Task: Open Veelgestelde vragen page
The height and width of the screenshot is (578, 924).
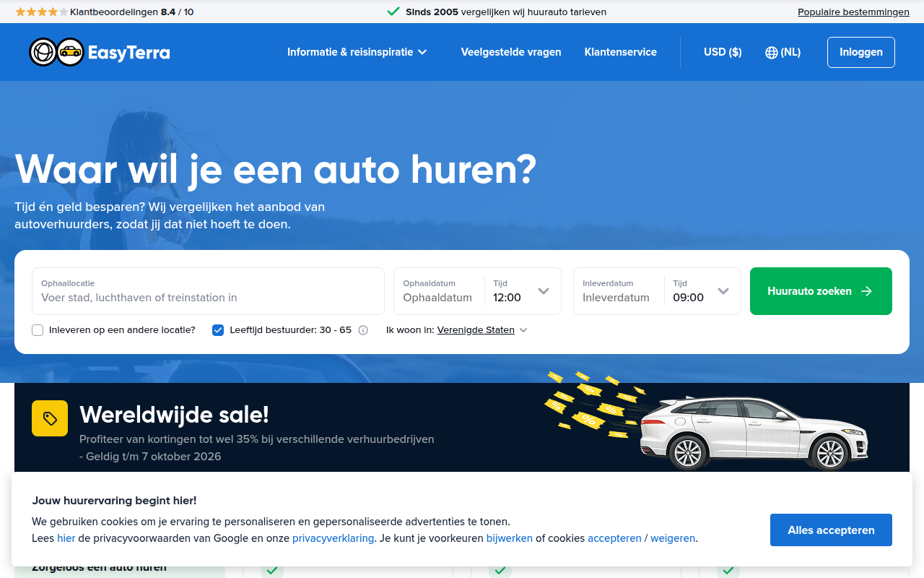Action: (x=511, y=52)
